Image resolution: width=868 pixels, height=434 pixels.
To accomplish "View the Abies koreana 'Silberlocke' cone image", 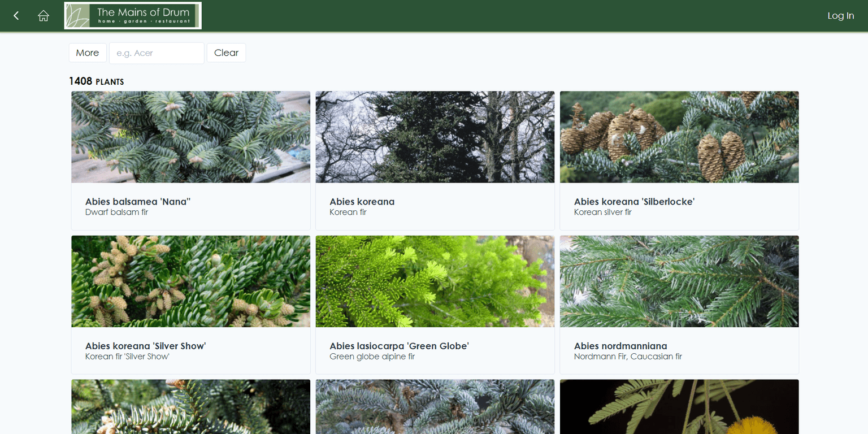I will click(679, 137).
